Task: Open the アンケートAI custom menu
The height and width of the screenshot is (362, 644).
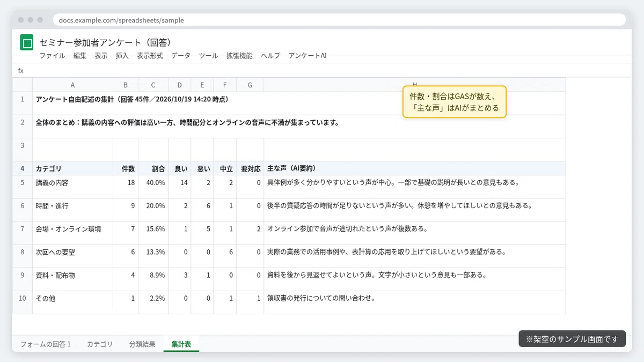Action: tap(308, 55)
